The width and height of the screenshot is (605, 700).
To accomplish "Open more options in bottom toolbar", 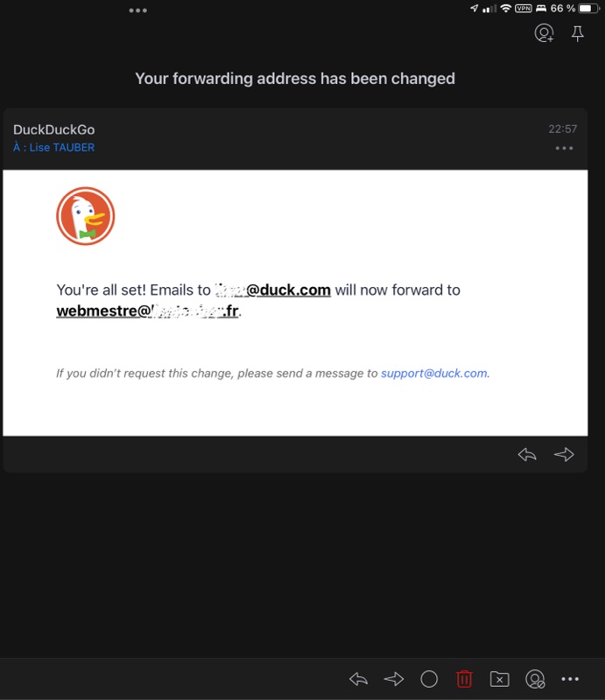I will [x=570, y=679].
